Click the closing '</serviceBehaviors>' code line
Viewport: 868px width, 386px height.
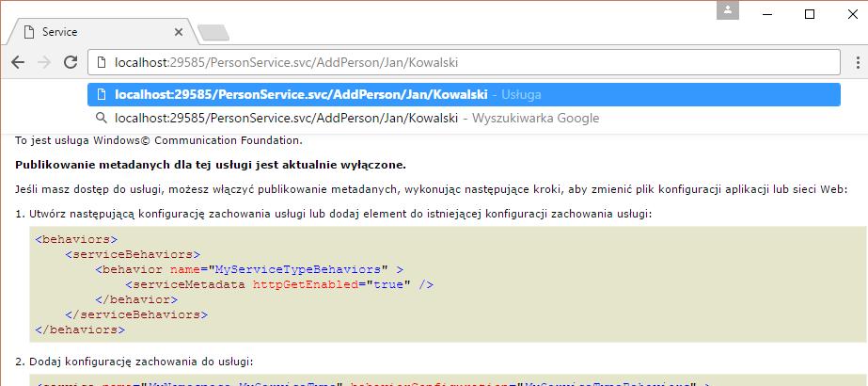136,314
